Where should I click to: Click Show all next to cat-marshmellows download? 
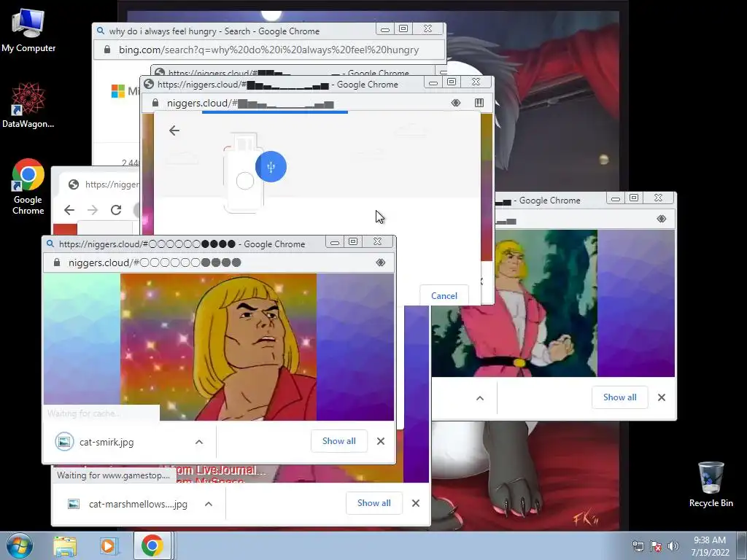click(x=374, y=503)
